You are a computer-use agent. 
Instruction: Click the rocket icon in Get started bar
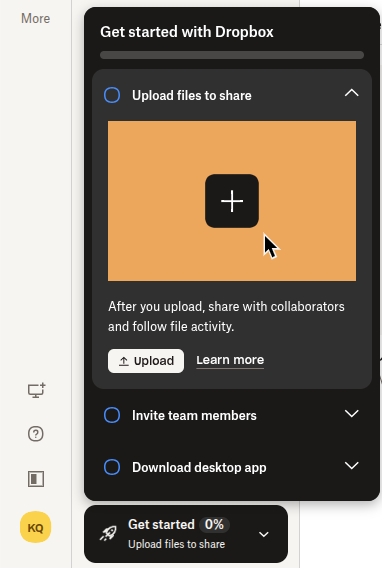click(x=108, y=534)
